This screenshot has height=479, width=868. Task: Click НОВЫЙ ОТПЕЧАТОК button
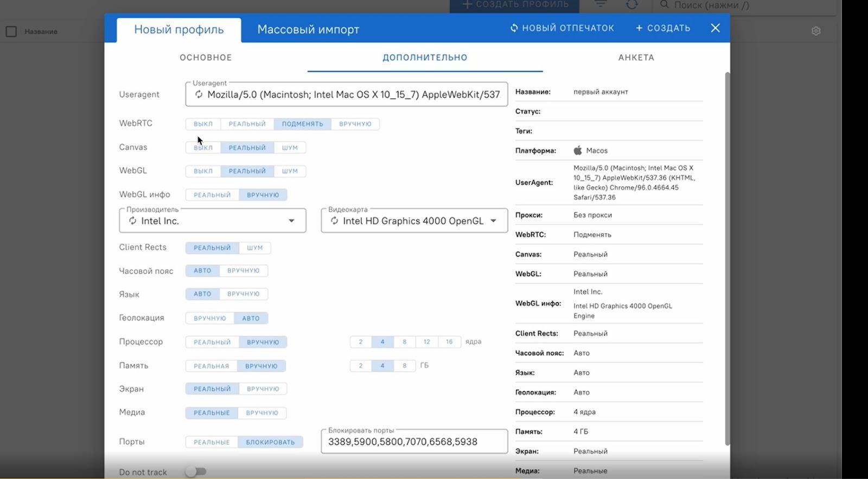pyautogui.click(x=562, y=28)
